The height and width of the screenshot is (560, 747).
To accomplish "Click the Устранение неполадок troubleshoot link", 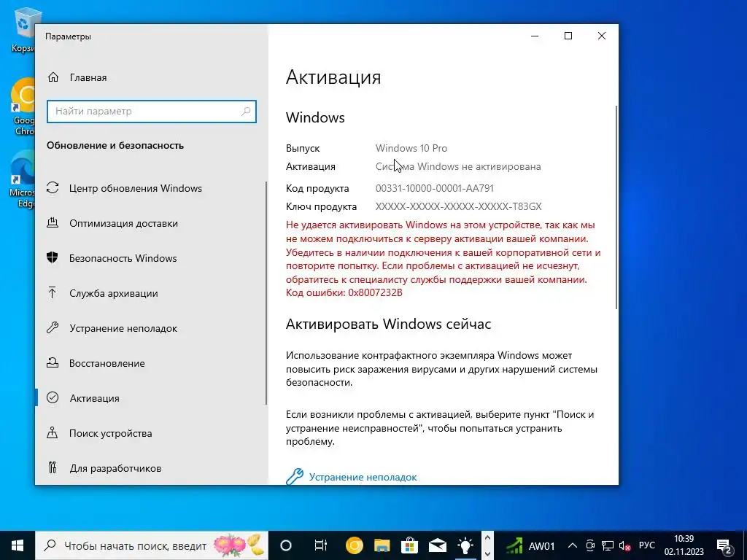I will click(x=363, y=477).
